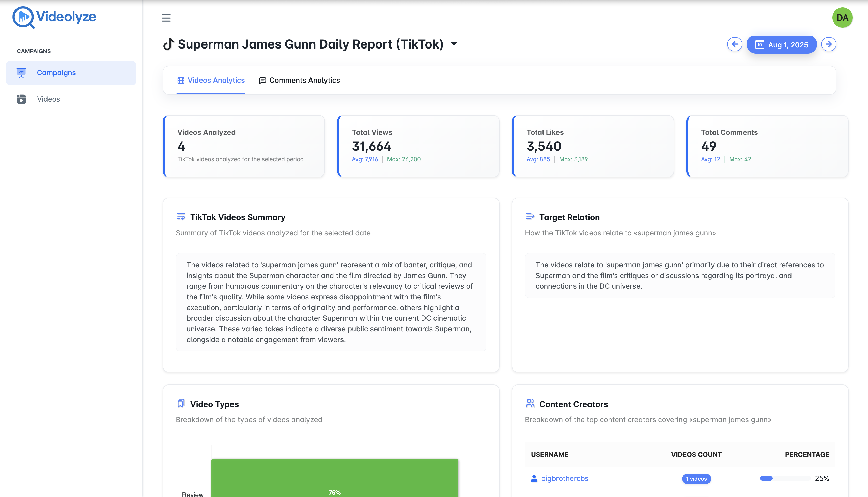Click the 25% percentage value
This screenshot has width=868, height=497.
[x=822, y=478]
